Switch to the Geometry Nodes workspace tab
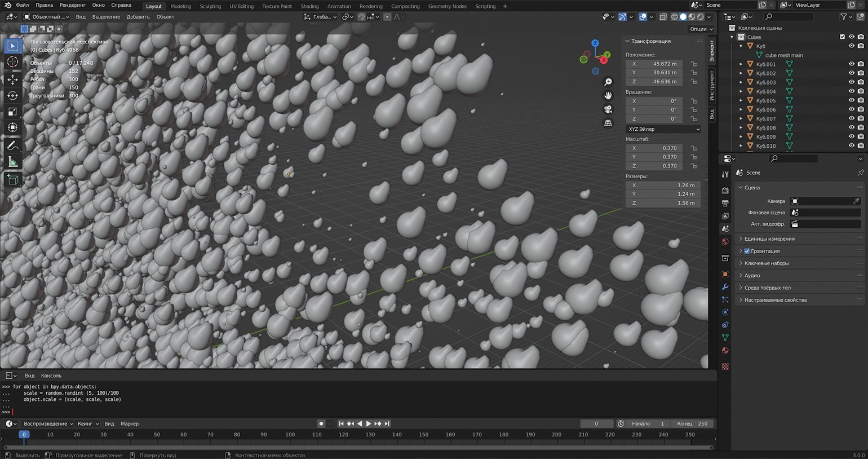This screenshot has width=868, height=459. [447, 6]
